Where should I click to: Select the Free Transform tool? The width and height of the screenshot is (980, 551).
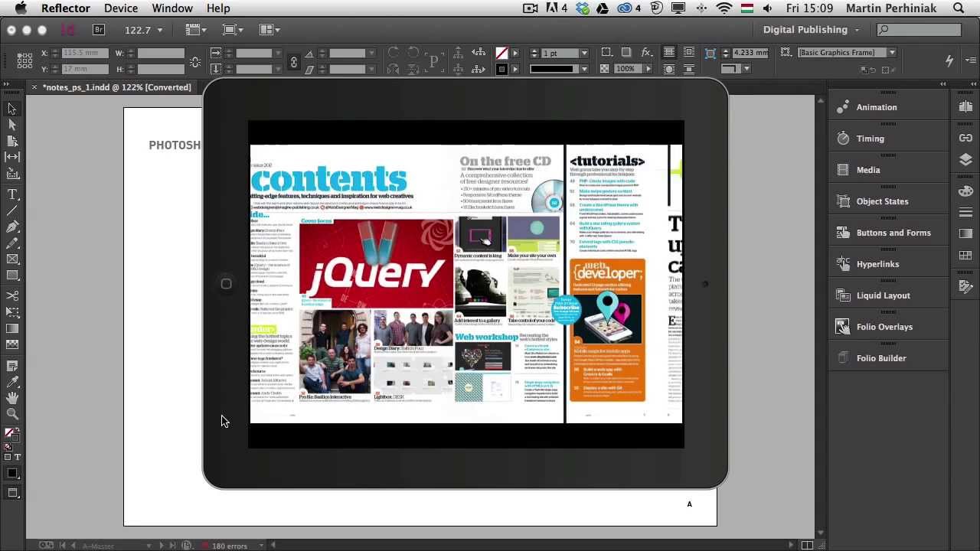click(x=12, y=311)
